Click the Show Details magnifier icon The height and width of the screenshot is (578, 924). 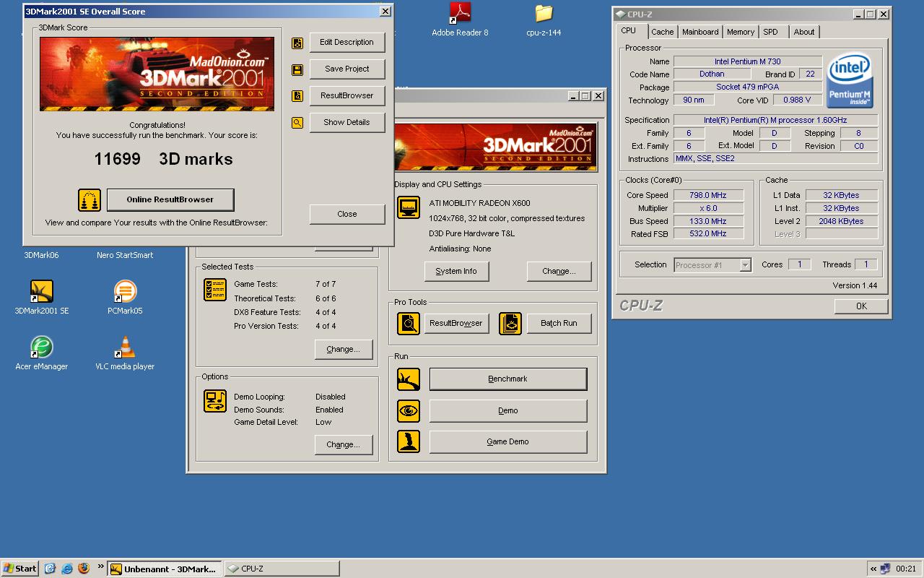tap(297, 123)
